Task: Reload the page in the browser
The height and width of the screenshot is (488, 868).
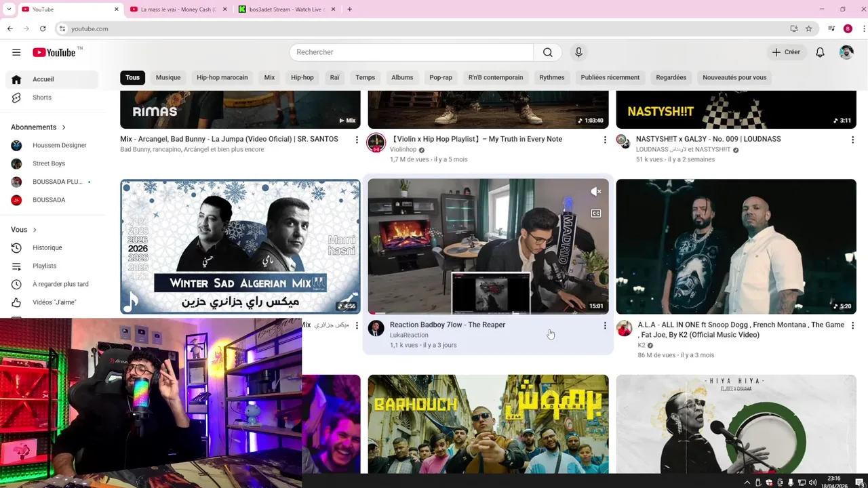Action: 43,28
